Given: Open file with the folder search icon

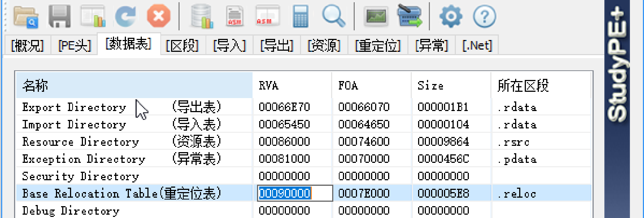Looking at the screenshot, I should tap(26, 17).
